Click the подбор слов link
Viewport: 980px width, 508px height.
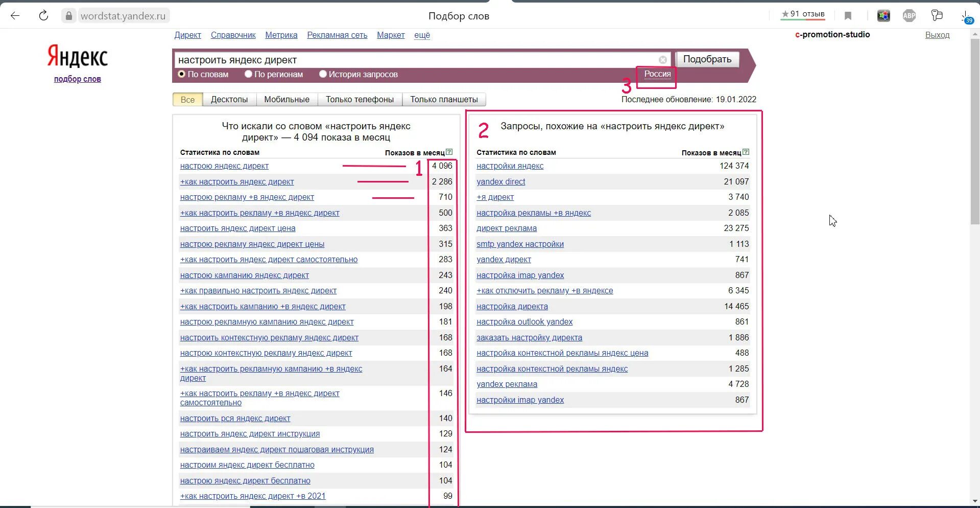point(78,79)
